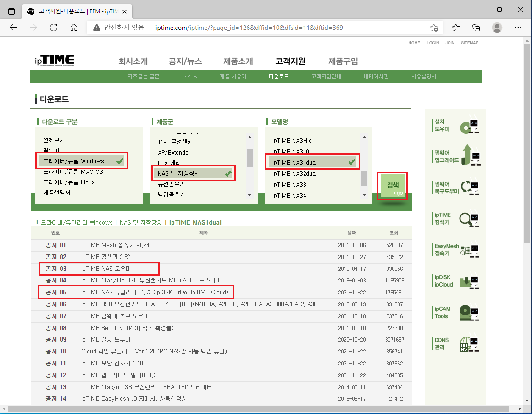
Task: Click page vertical scrollbar thumb
Action: tap(527, 144)
